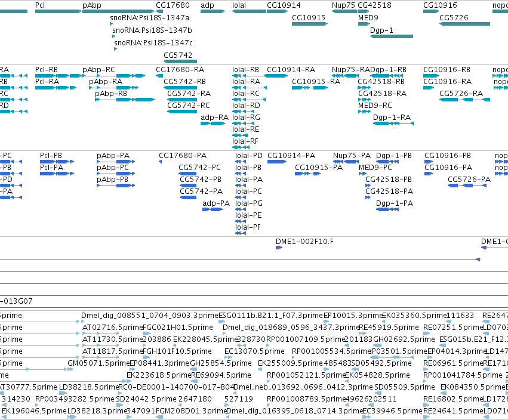Click EST EK054828.5prime
Screen dimensions: 508x420
tap(377, 375)
